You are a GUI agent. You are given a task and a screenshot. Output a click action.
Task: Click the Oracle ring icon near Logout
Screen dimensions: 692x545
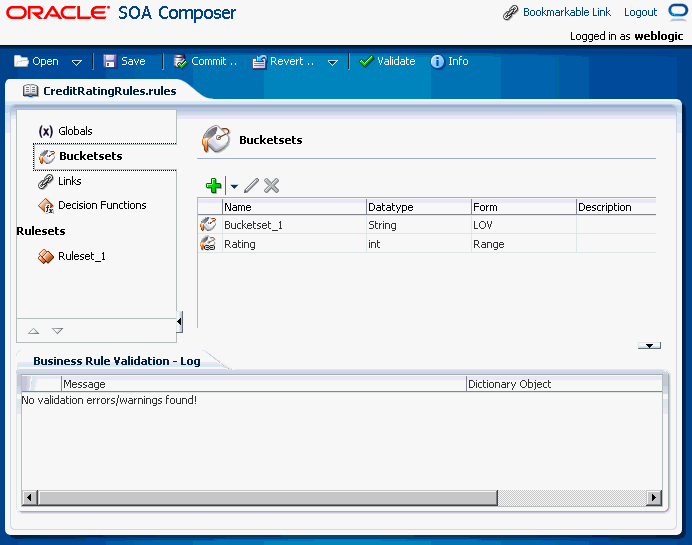click(x=678, y=11)
